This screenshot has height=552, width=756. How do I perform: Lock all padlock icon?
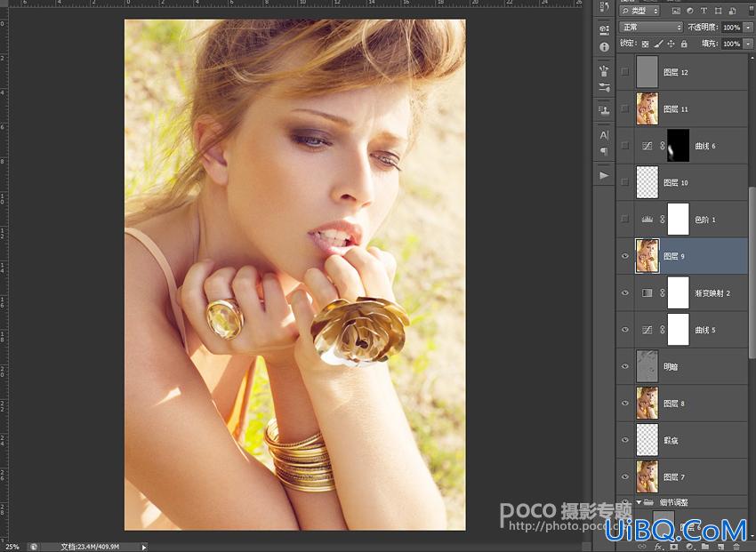click(x=684, y=44)
